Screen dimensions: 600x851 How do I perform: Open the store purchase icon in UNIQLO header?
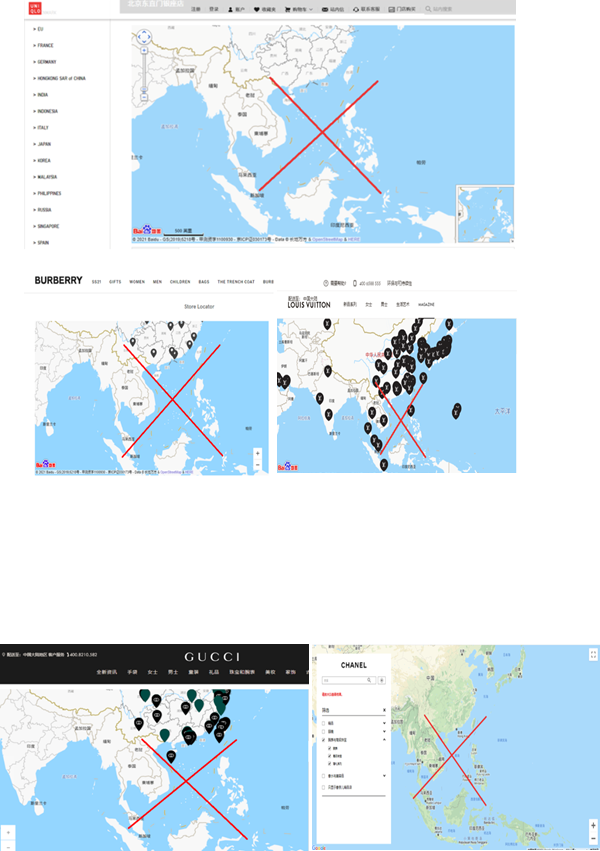pos(391,9)
